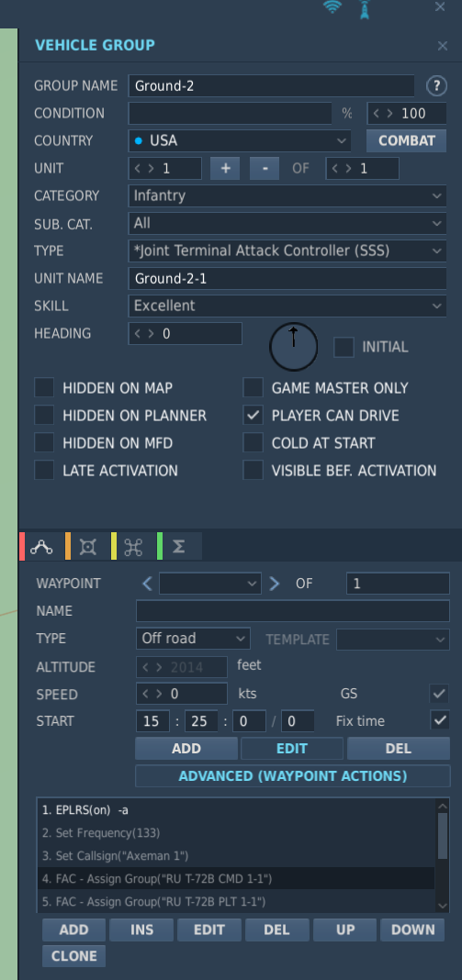Click actions list ADD button
Image resolution: width=462 pixels, height=980 pixels.
(73, 930)
